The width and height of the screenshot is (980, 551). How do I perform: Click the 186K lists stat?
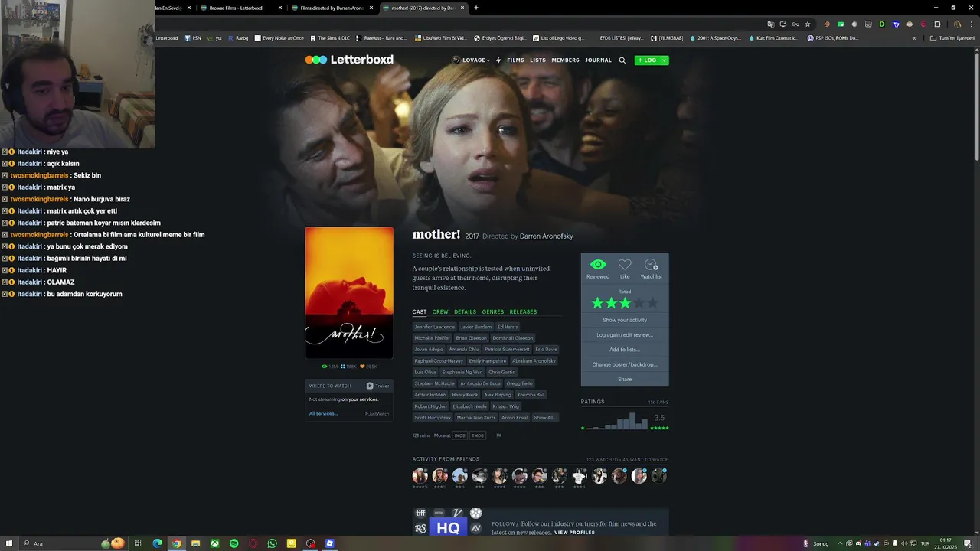click(x=349, y=367)
